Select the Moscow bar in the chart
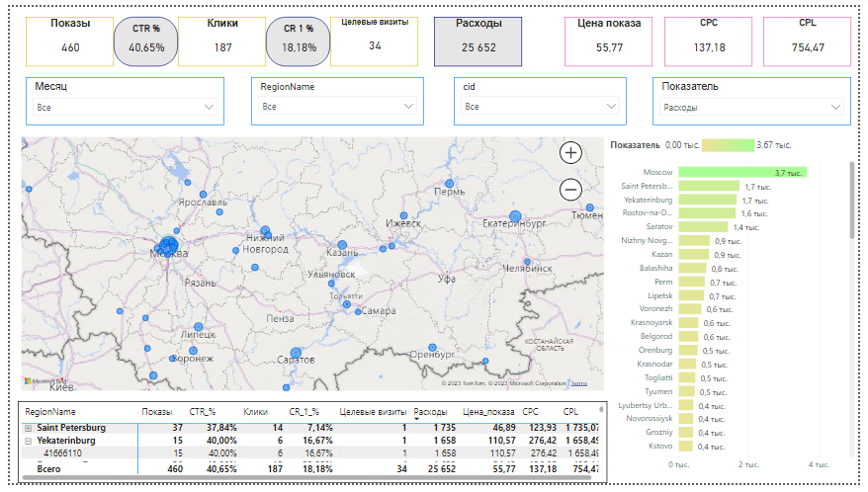Viewport: 868px width, 492px height. coord(741,172)
